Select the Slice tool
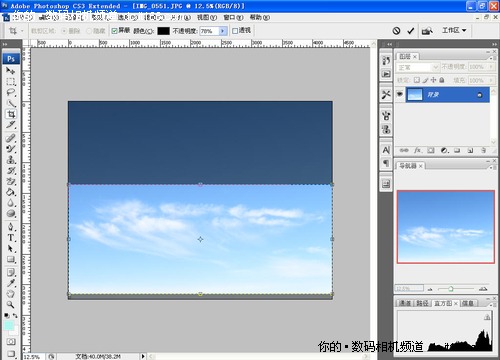Screen dimensions: 500x360 click(11, 125)
